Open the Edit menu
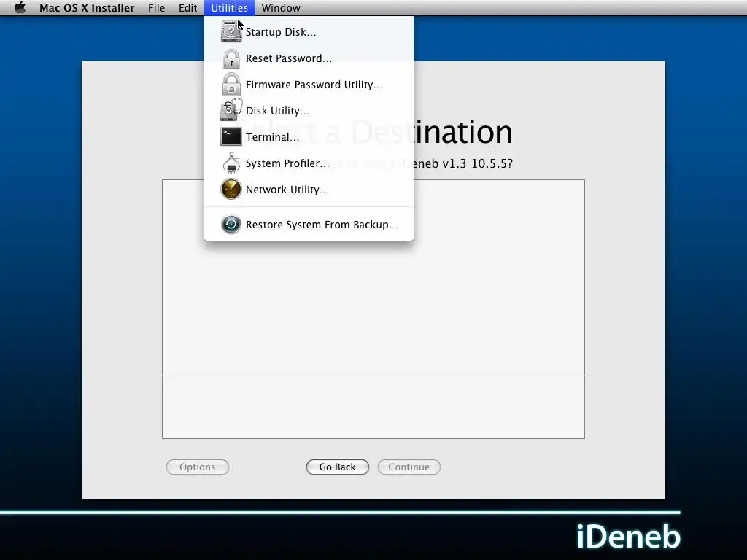The width and height of the screenshot is (747, 560). pos(187,7)
